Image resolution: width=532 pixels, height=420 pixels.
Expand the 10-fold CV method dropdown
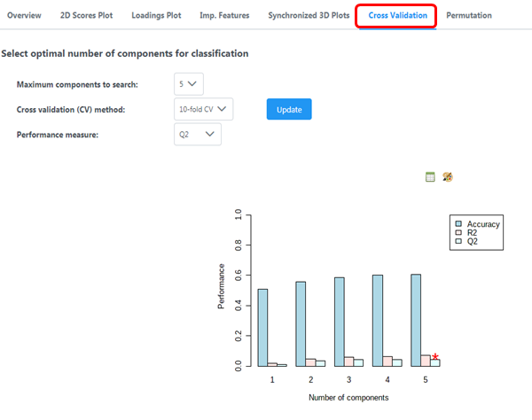click(x=204, y=109)
